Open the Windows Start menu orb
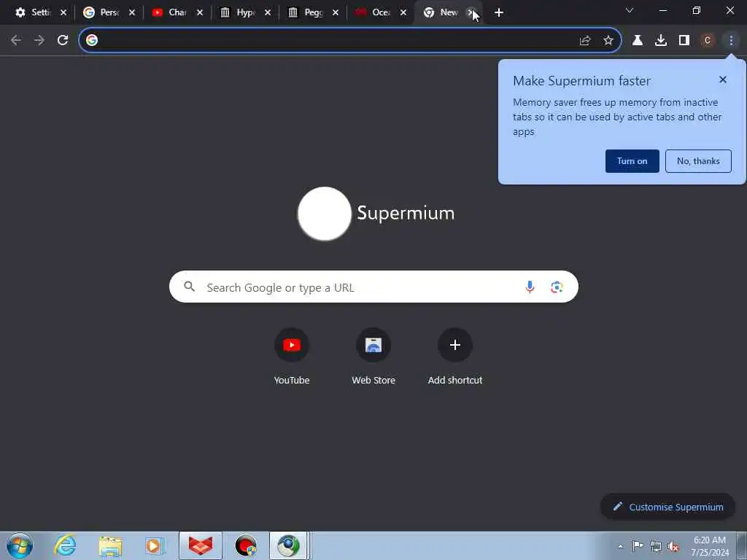The image size is (747, 560). (x=20, y=545)
